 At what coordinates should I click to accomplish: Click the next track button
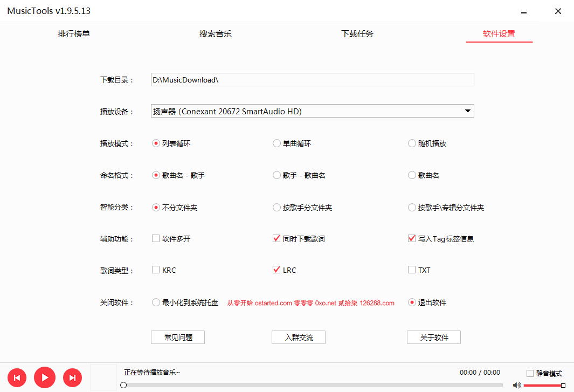tap(72, 378)
